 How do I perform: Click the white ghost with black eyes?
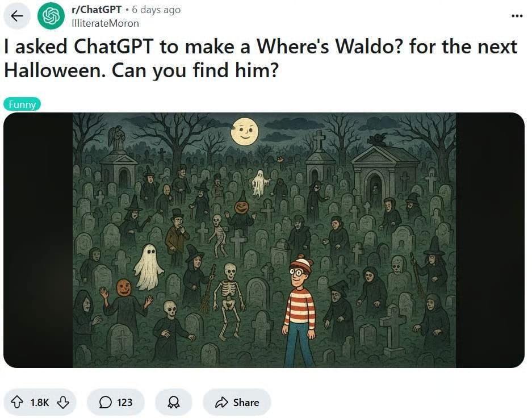pyautogui.click(x=148, y=267)
